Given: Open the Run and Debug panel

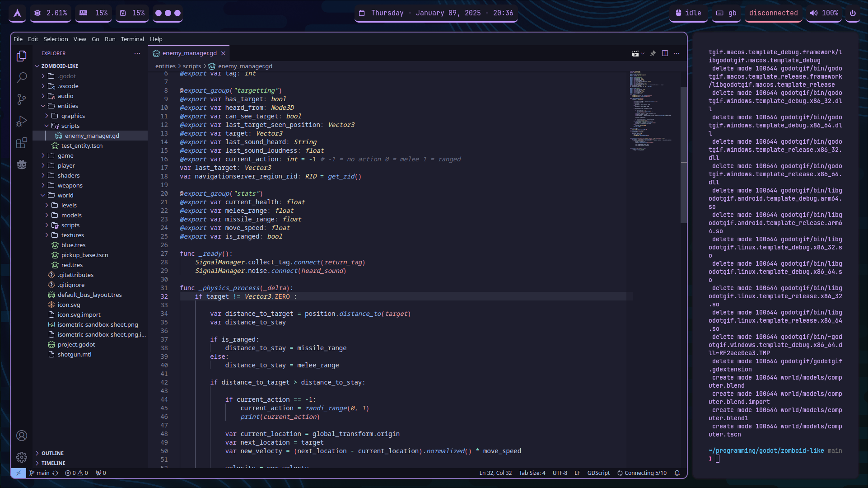Looking at the screenshot, I should [x=22, y=121].
